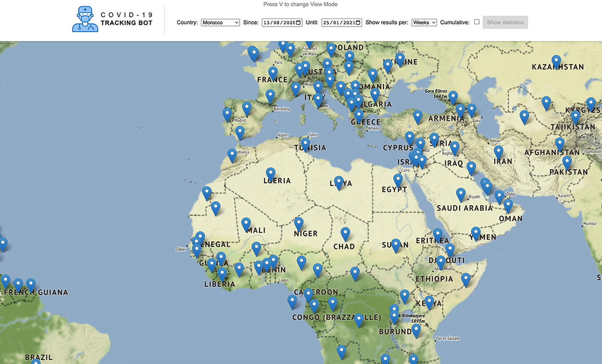Select the map pin on Mauritania

tap(215, 208)
